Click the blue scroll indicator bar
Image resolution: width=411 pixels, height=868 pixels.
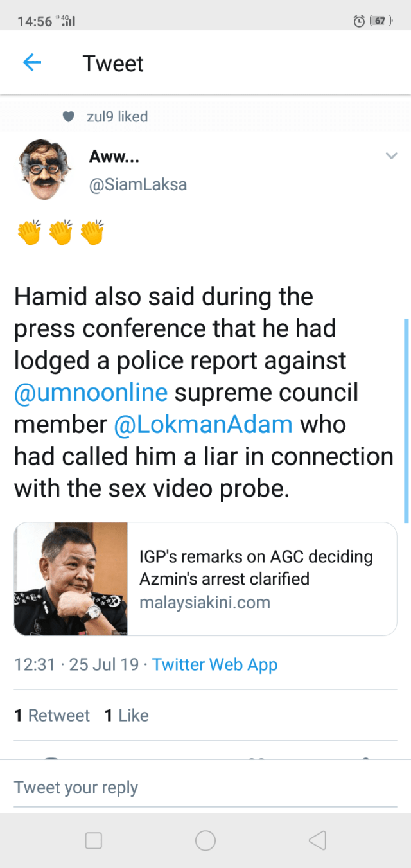(406, 420)
